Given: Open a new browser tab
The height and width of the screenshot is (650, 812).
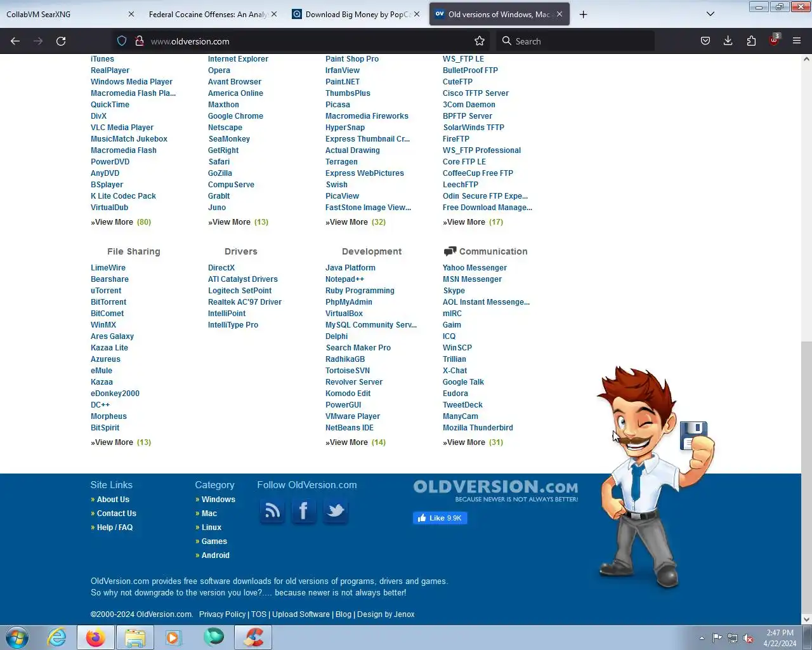Looking at the screenshot, I should tap(583, 14).
